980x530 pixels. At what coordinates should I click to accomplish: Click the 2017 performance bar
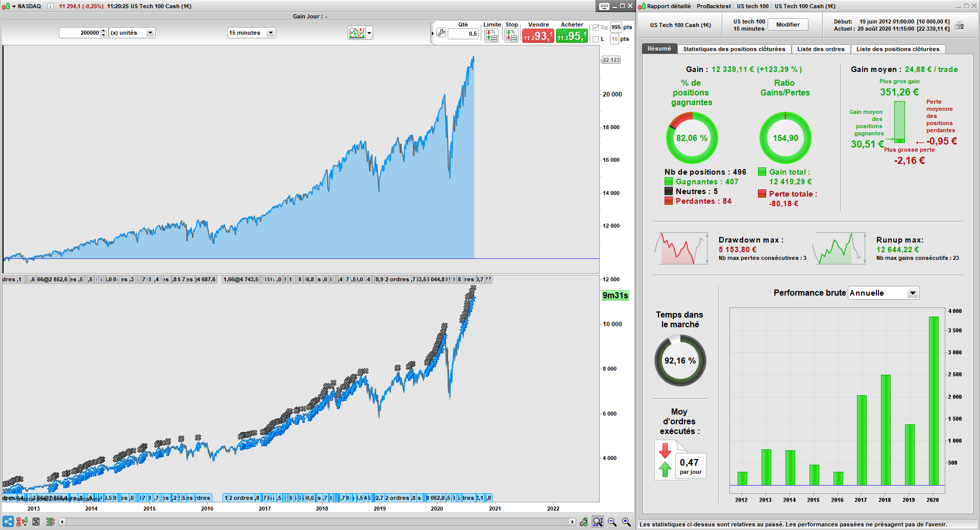tap(862, 440)
